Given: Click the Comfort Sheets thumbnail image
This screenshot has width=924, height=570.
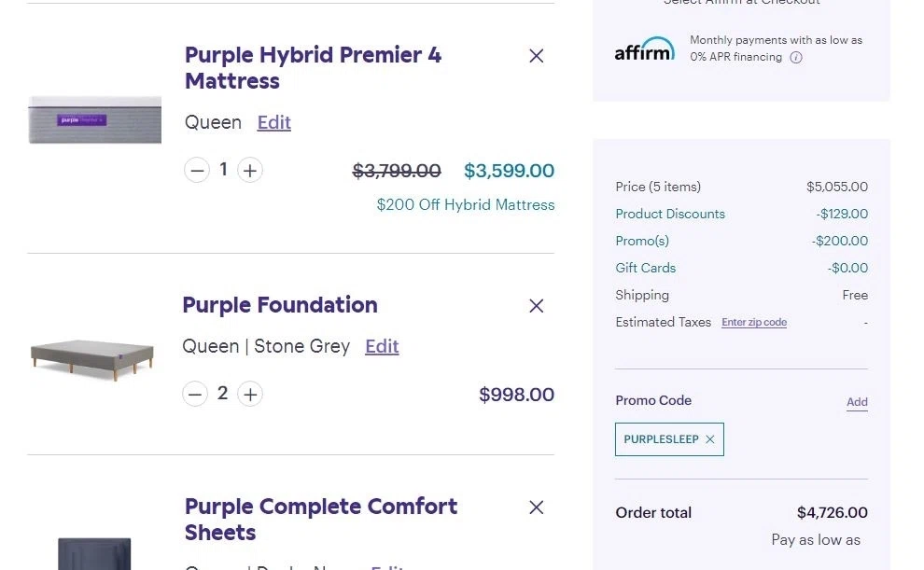Looking at the screenshot, I should [x=94, y=553].
